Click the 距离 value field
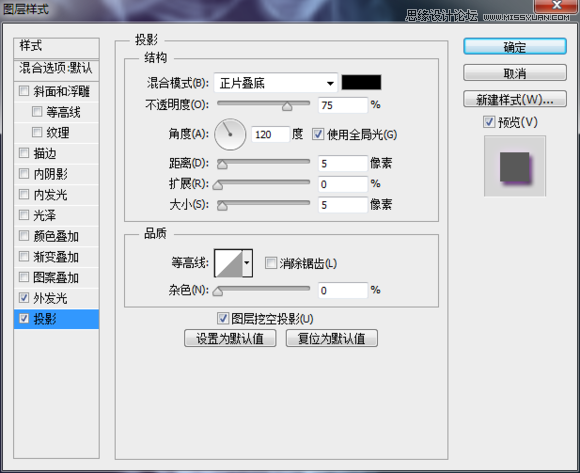 click(343, 163)
